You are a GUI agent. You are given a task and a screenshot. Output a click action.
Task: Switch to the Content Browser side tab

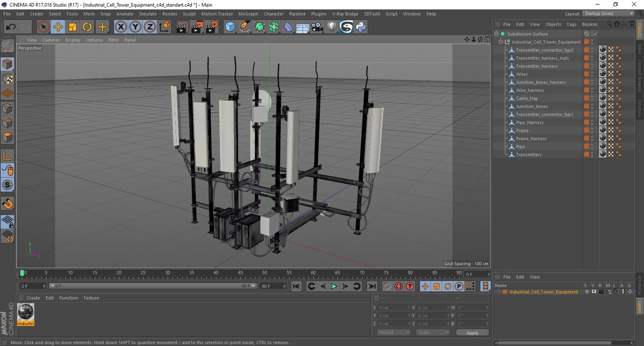click(x=640, y=76)
